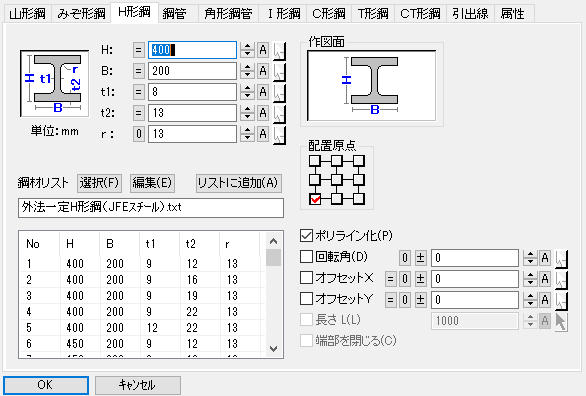
Task: Click the A button for t2 row
Action: pos(263,113)
